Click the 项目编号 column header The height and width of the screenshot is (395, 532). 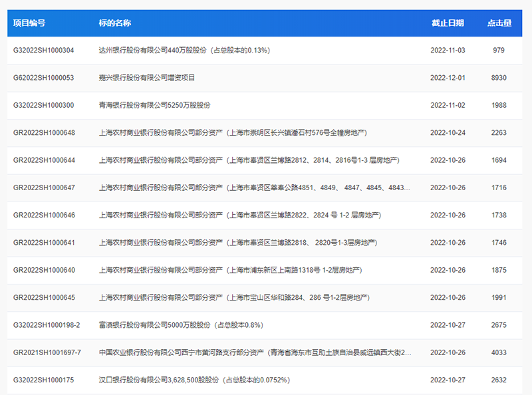click(29, 23)
